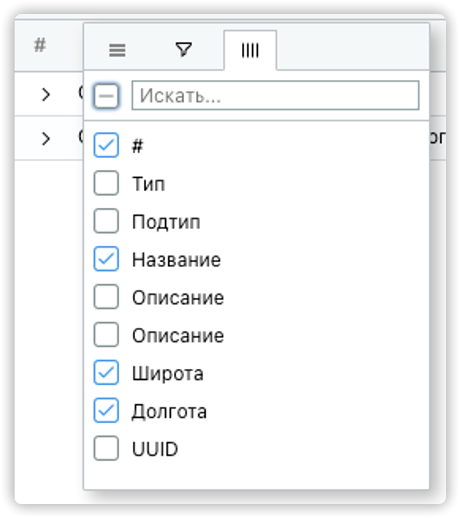This screenshot has height=518, width=460.
Task: Show the UUID column via checkbox
Action: 106,448
